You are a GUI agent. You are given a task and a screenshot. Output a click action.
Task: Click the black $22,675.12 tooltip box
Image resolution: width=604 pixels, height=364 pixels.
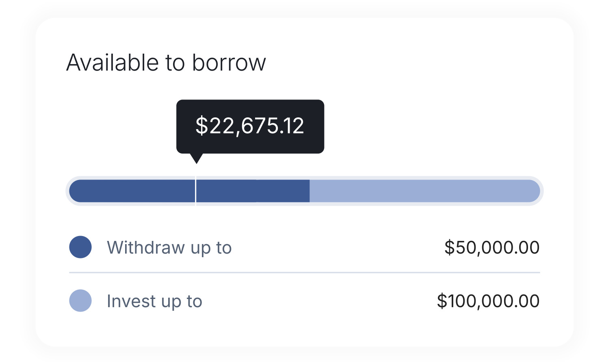pyautogui.click(x=250, y=126)
